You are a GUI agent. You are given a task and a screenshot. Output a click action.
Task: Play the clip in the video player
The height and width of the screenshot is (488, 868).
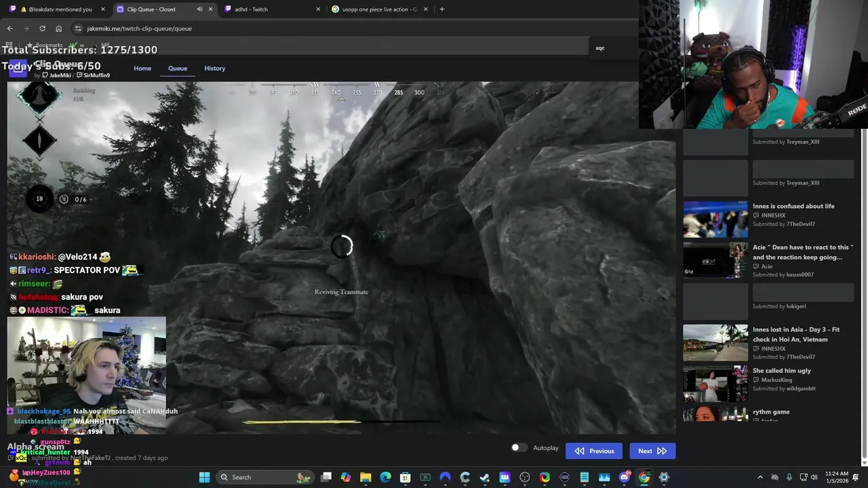341,258
